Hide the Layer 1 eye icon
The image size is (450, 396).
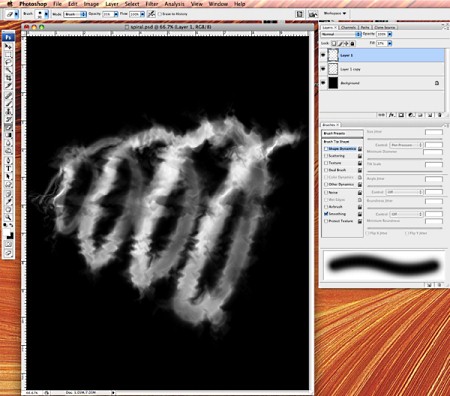(x=323, y=55)
